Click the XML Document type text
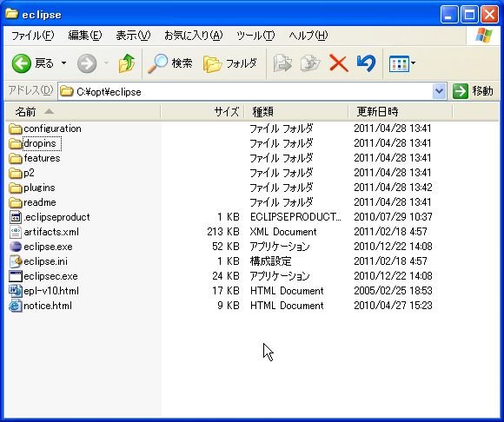Image resolution: width=504 pixels, height=422 pixels. click(x=283, y=232)
